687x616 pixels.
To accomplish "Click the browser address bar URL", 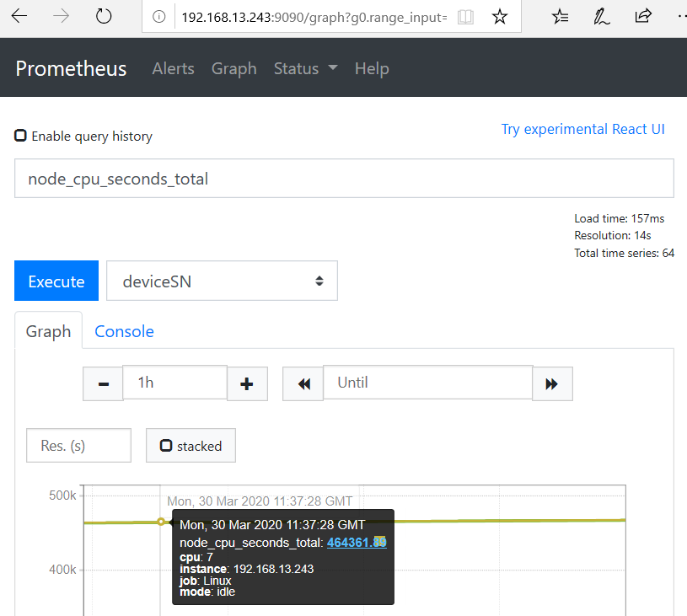I will pos(314,17).
